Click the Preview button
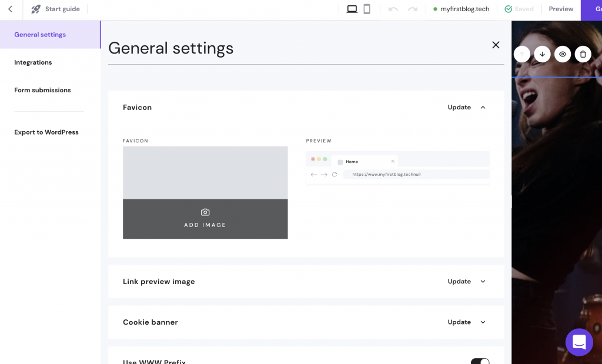Viewport: 602px width, 364px height. (x=561, y=9)
